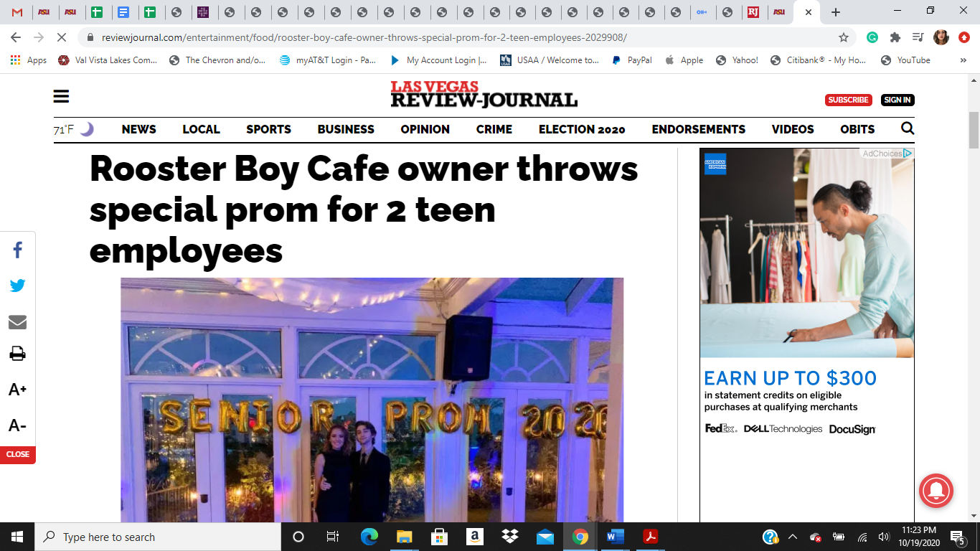Print the article using printer icon
This screenshot has height=551, width=980.
(x=17, y=354)
